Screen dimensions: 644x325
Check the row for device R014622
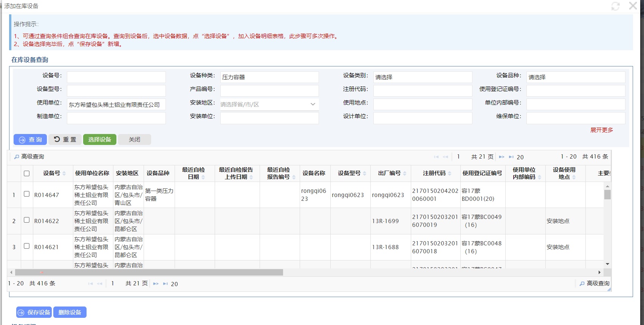pos(26,220)
